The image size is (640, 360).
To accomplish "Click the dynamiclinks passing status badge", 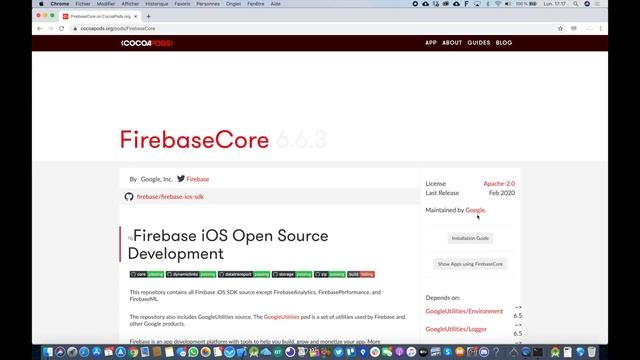I will pos(191,274).
